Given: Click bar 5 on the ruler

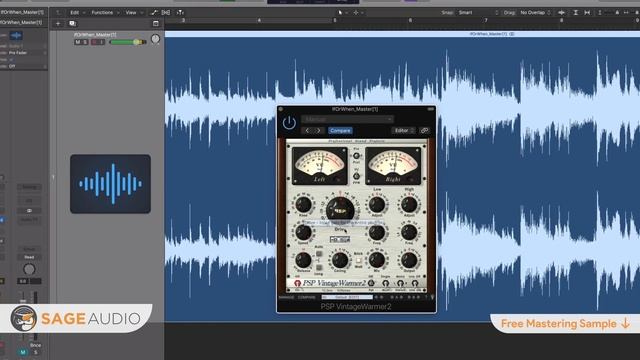Looking at the screenshot, I should click(335, 20).
